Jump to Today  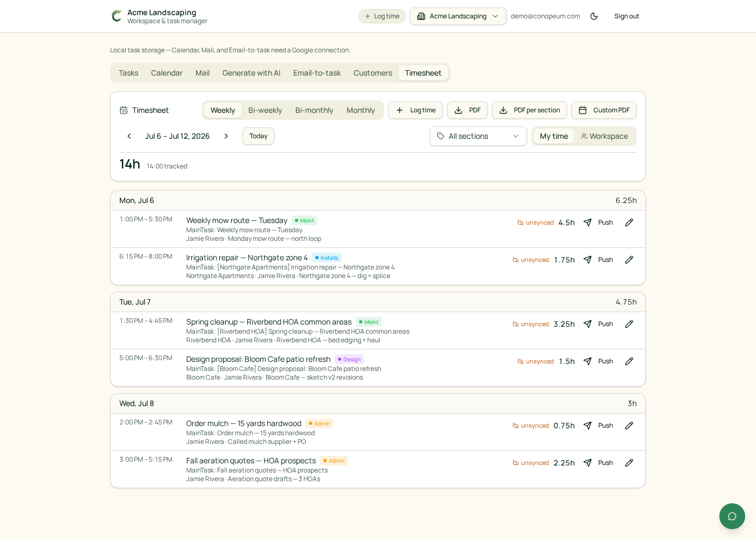pyautogui.click(x=258, y=136)
